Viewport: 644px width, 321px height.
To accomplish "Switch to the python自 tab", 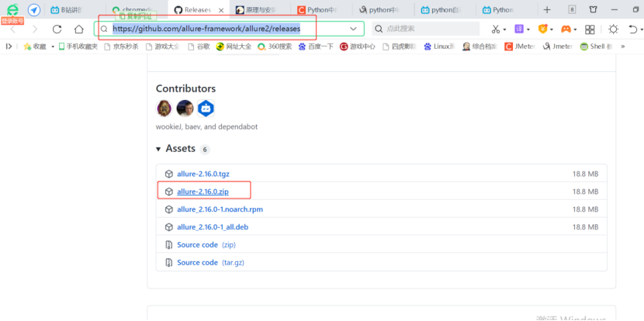I will pos(445,10).
